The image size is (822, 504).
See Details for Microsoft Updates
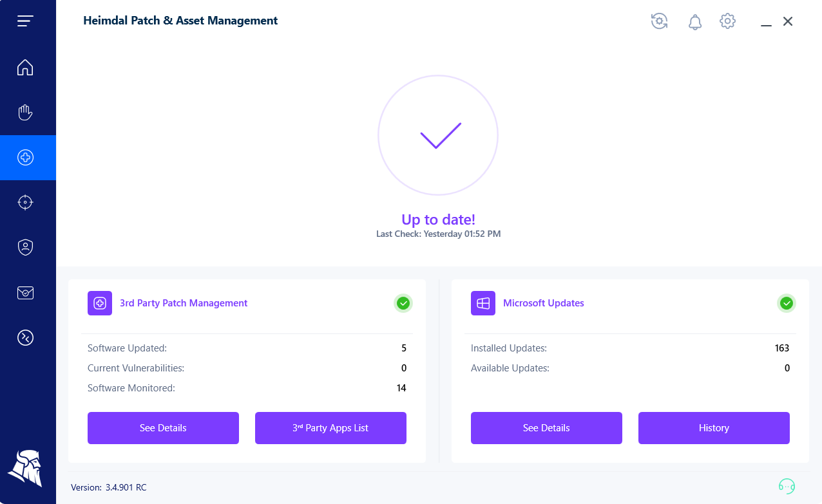[x=546, y=428]
